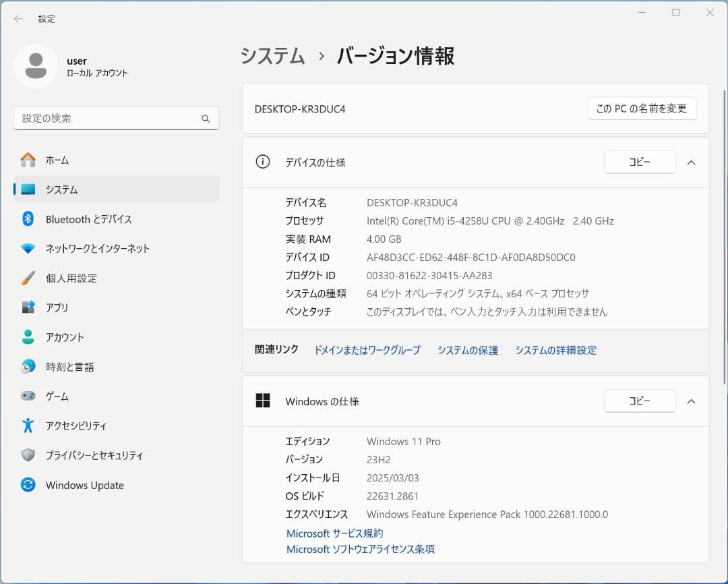Collapse the Windows の仕様 section

(691, 401)
